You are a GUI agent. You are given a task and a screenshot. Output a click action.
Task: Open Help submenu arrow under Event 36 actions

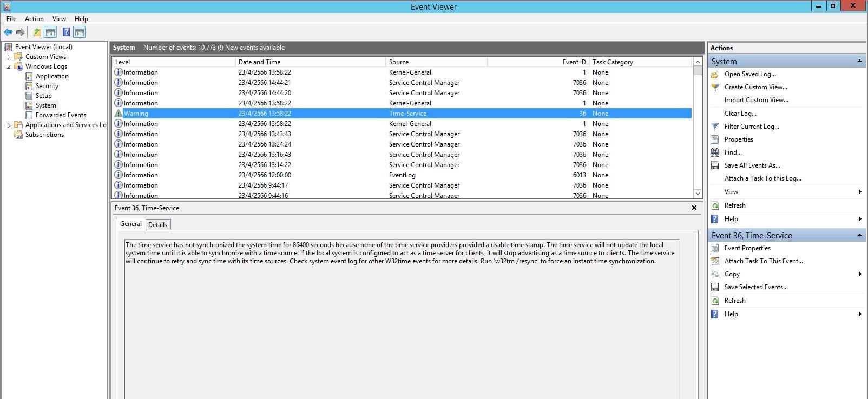pos(859,314)
